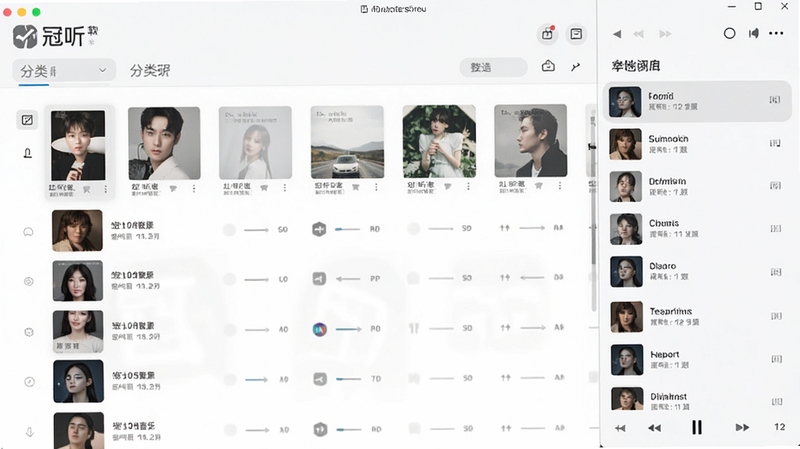Click the blue slider beside the first RD label

tap(347, 230)
